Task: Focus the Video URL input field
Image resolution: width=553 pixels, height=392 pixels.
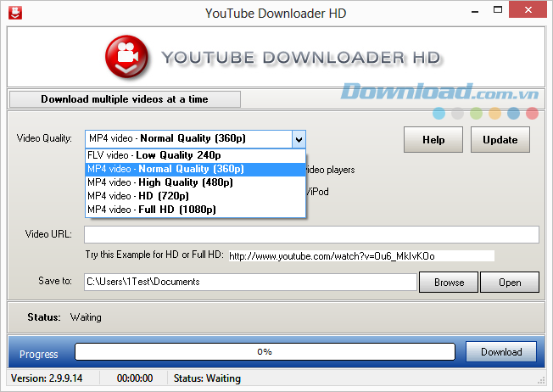Action: tap(311, 235)
